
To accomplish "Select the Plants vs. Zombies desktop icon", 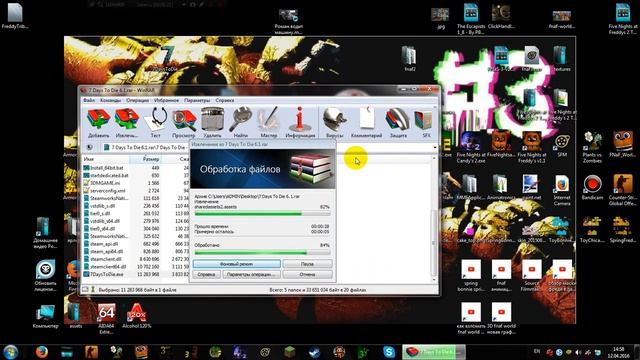I will click(592, 147).
